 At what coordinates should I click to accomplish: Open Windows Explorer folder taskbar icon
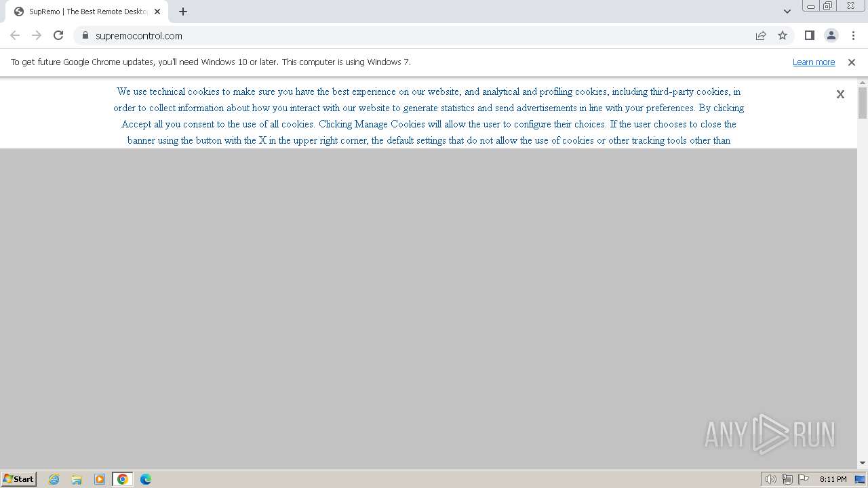tap(77, 479)
